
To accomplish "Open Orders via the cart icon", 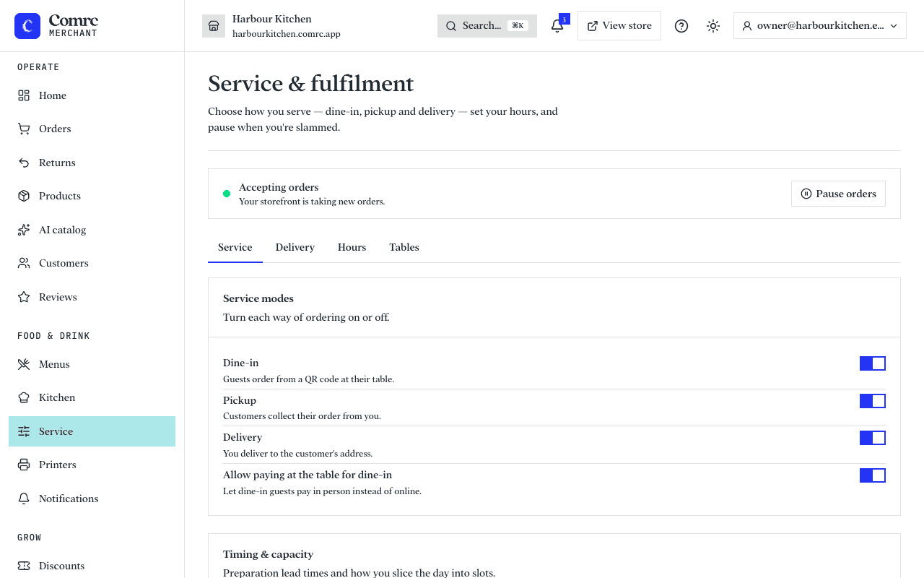I will coord(24,129).
